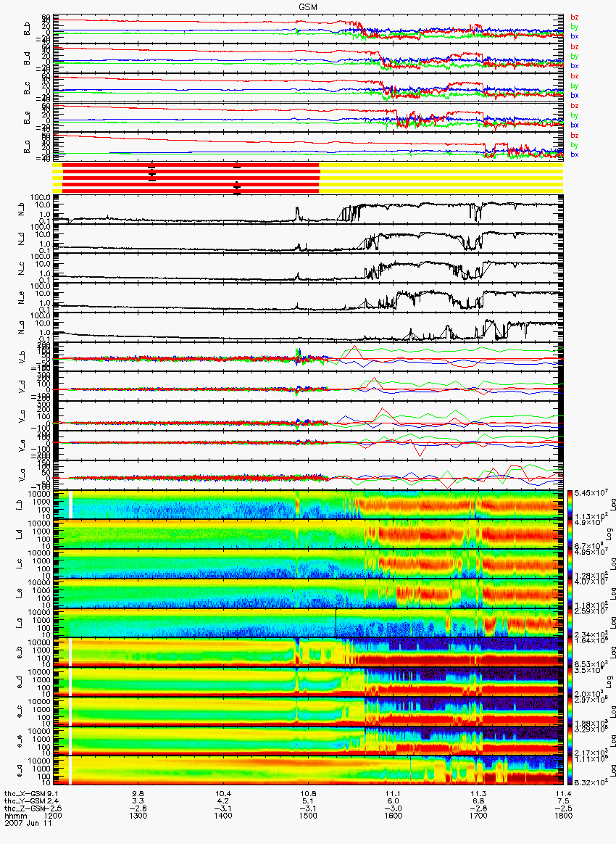Viewport: 616px width, 844px height.
Task: Click the 3.29×10^6 color scale value
Action: [590, 729]
